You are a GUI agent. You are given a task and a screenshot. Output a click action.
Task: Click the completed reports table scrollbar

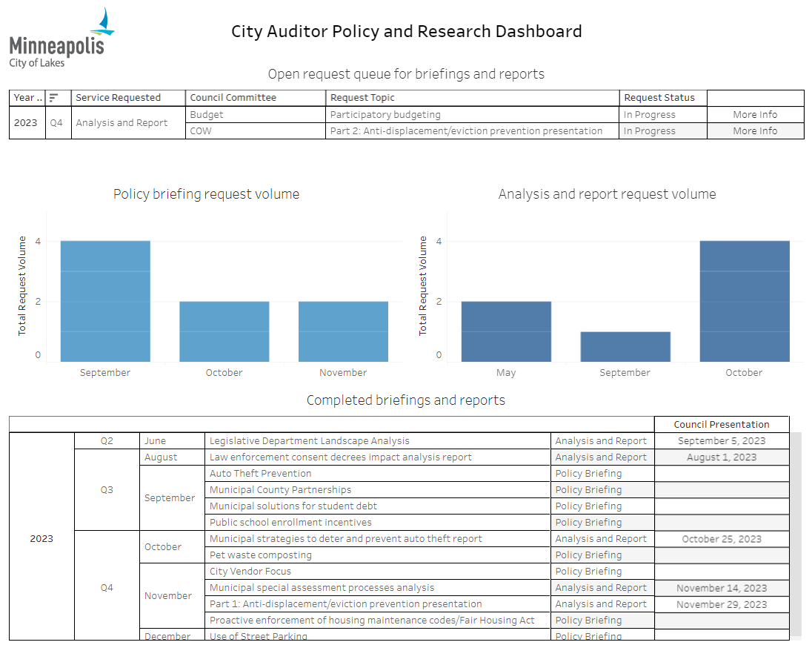click(x=796, y=534)
